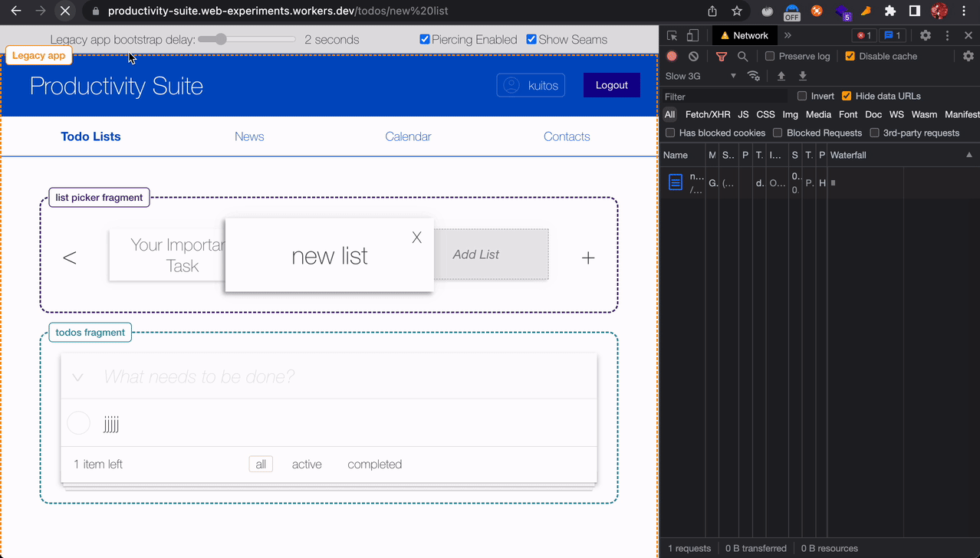Image resolution: width=980 pixels, height=558 pixels.
Task: Open the Todo Lists tab
Action: [90, 136]
